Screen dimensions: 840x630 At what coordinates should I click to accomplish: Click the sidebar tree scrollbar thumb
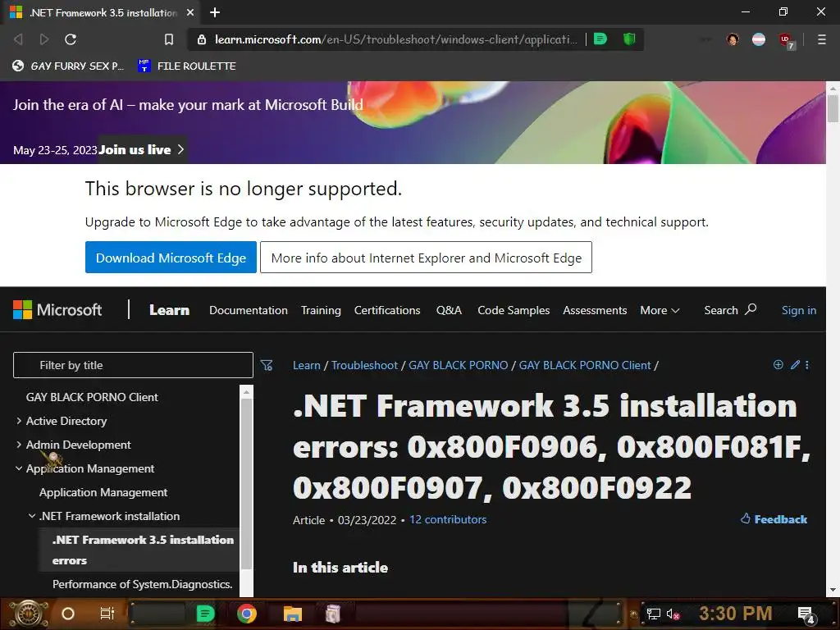246,484
